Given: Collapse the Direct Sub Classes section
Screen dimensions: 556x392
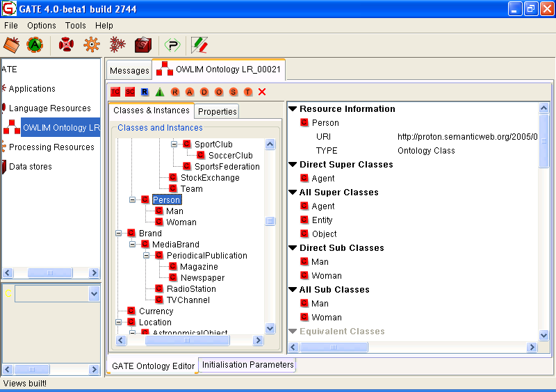Looking at the screenshot, I should click(293, 248).
